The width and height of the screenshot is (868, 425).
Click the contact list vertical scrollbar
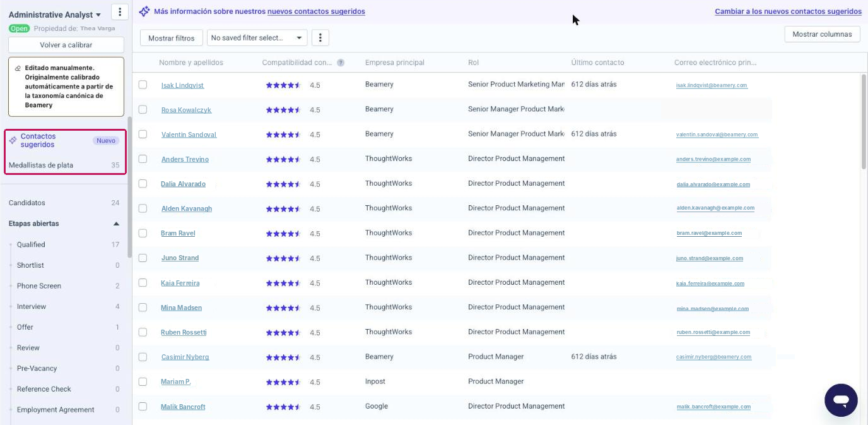coord(864,122)
